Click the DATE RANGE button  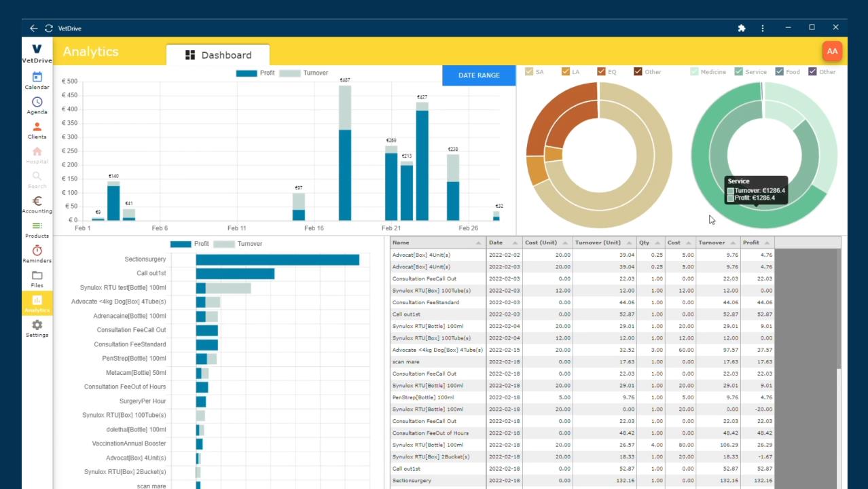pyautogui.click(x=479, y=75)
